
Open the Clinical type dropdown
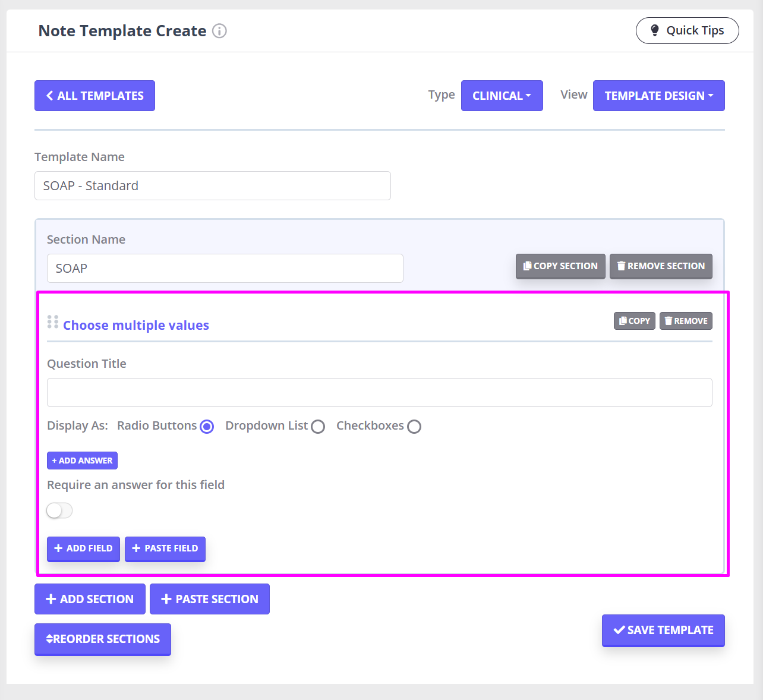502,95
